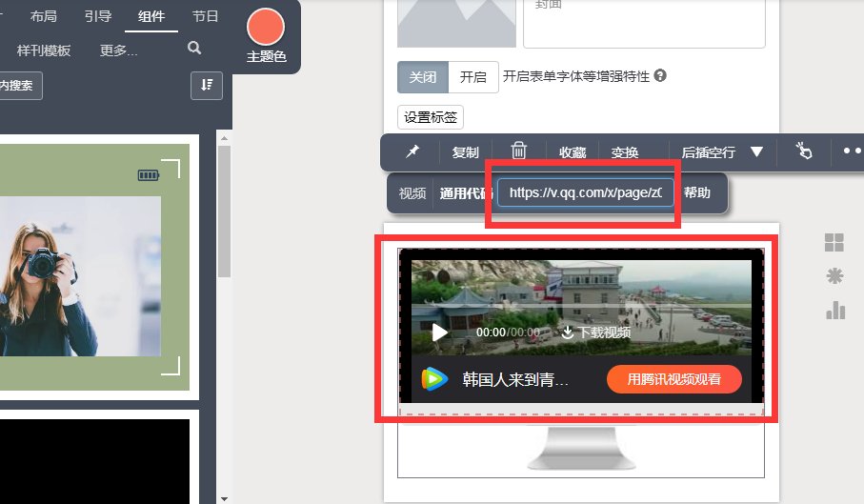Image resolution: width=864 pixels, height=504 pixels.
Task: Click the search magnifier icon
Action: point(194,48)
